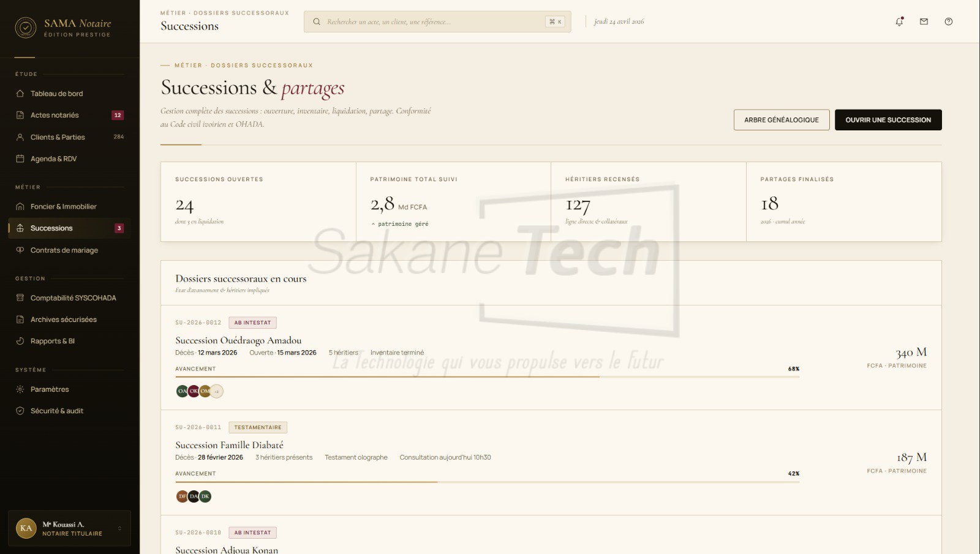The width and height of the screenshot is (980, 554).
Task: Click the Patrimoine total suivi 2,8 card
Action: click(x=453, y=201)
